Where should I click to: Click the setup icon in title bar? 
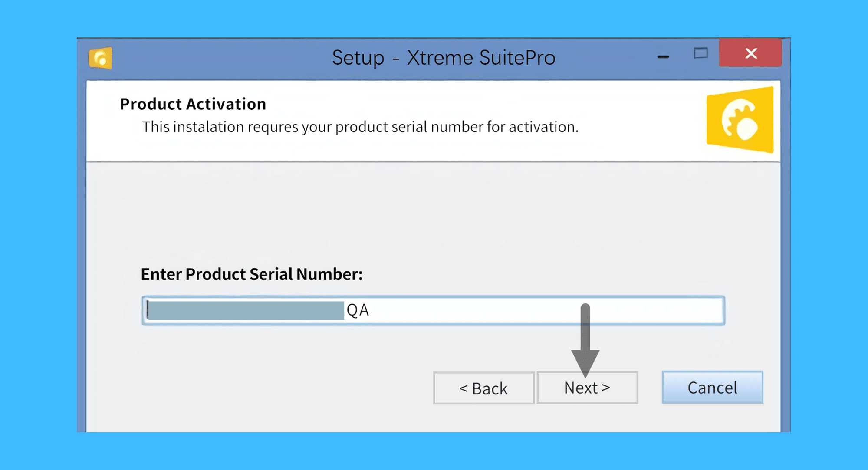(x=100, y=58)
